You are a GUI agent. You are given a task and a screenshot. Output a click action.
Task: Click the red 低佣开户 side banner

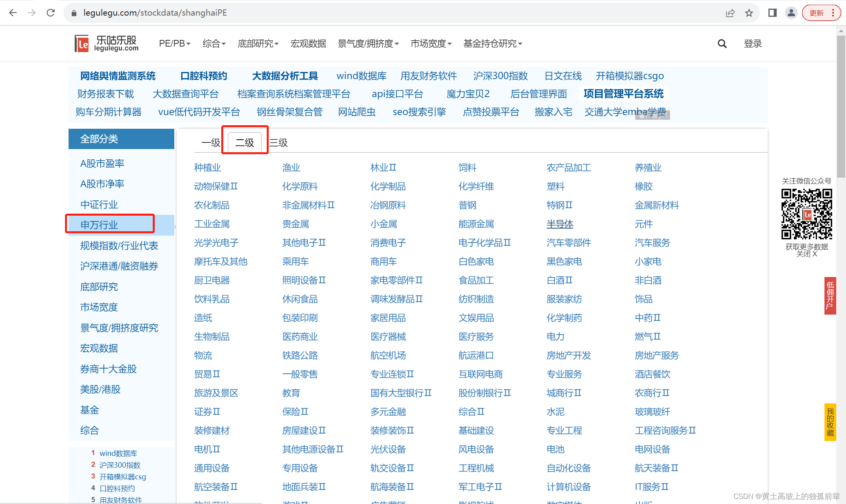pos(830,295)
